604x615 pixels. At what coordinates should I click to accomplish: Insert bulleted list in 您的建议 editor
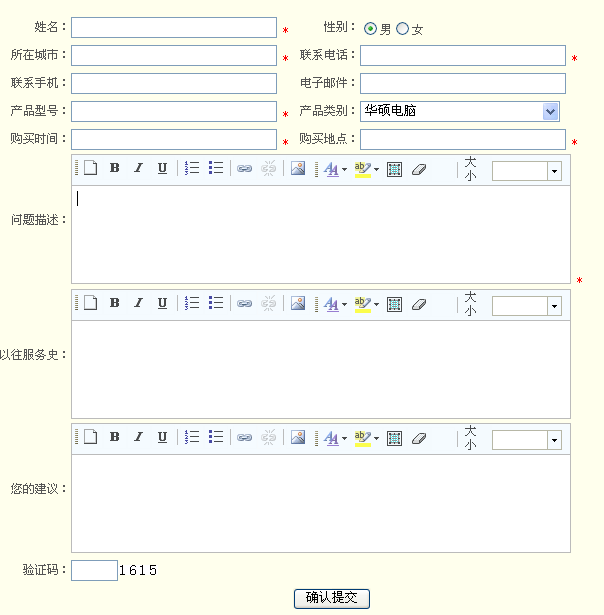click(216, 437)
